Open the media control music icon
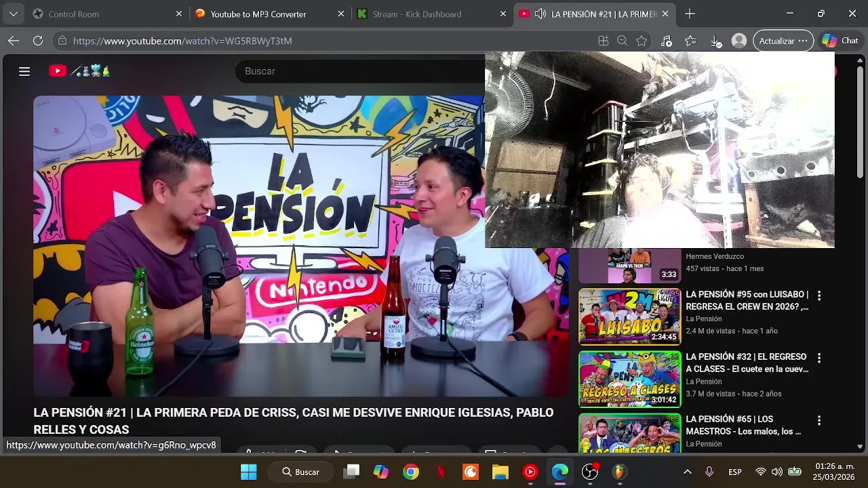 (x=667, y=41)
